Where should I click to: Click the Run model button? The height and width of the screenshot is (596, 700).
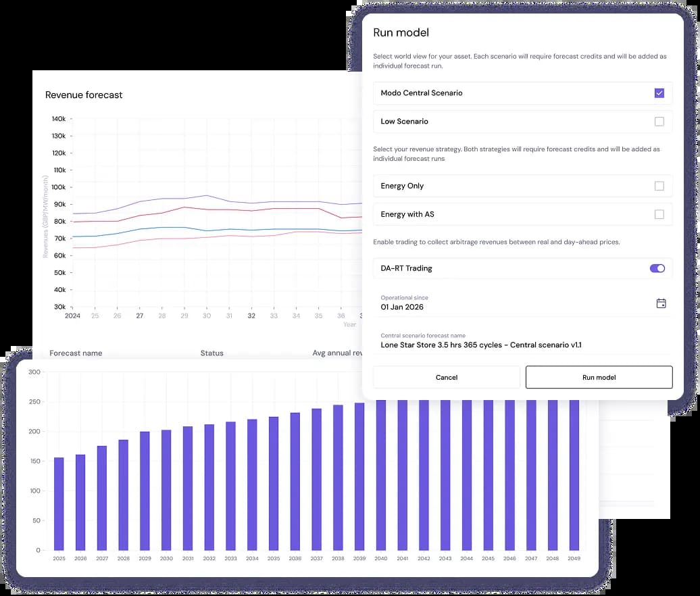(x=599, y=377)
